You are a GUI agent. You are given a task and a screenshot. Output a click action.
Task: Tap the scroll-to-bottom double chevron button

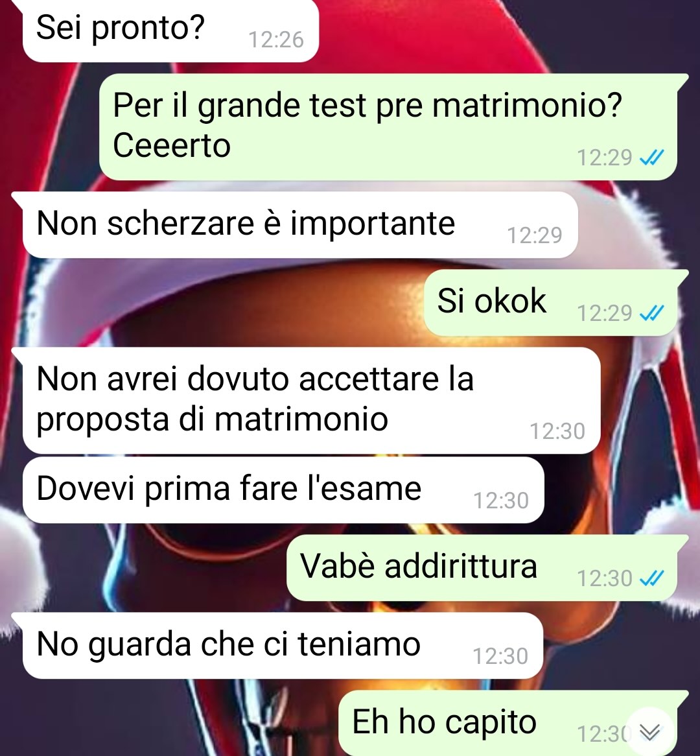[649, 732]
